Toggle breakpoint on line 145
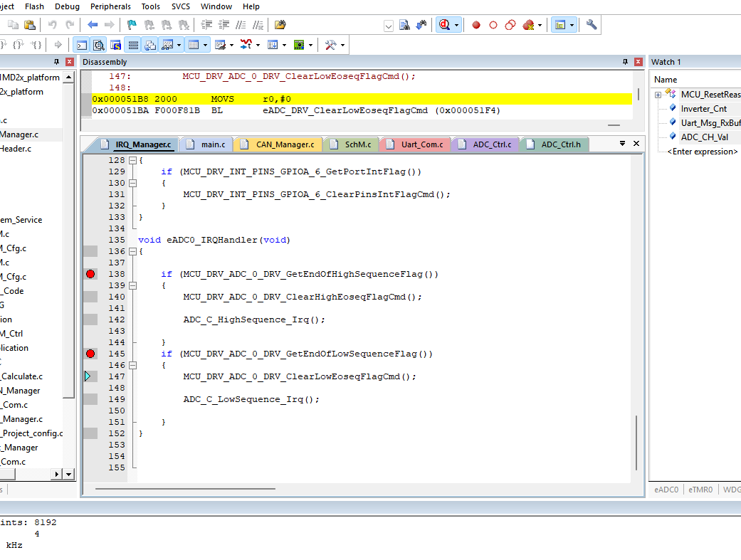The image size is (741, 560). tap(90, 354)
